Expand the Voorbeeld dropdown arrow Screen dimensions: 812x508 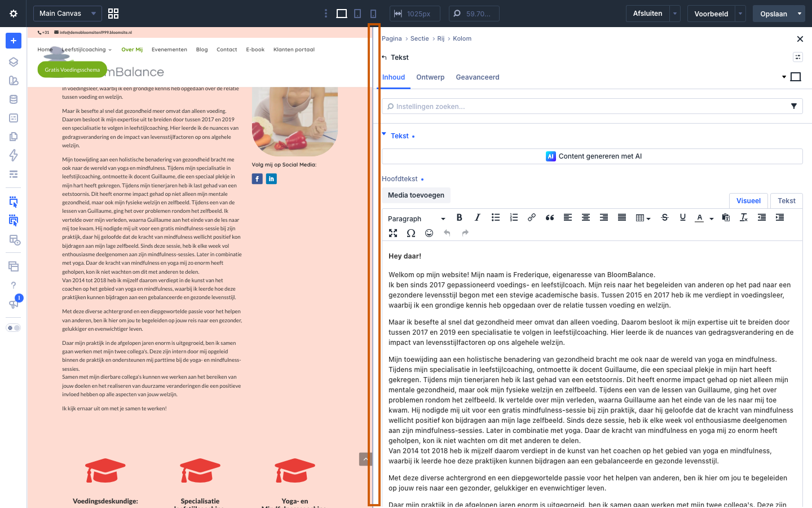click(x=740, y=14)
